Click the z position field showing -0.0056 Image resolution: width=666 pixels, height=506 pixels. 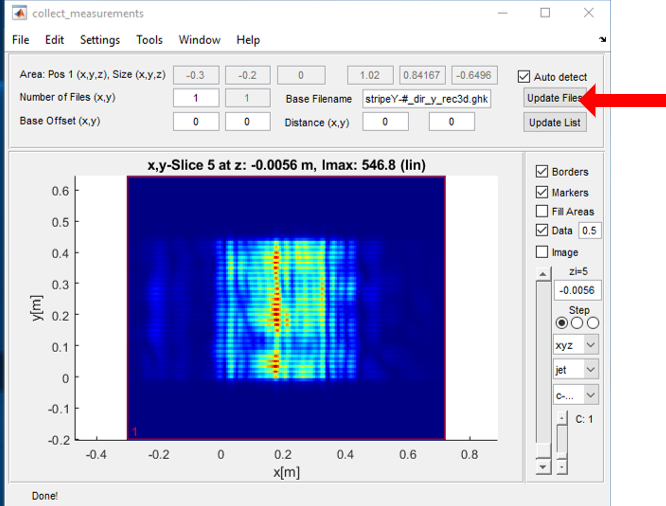(x=577, y=291)
